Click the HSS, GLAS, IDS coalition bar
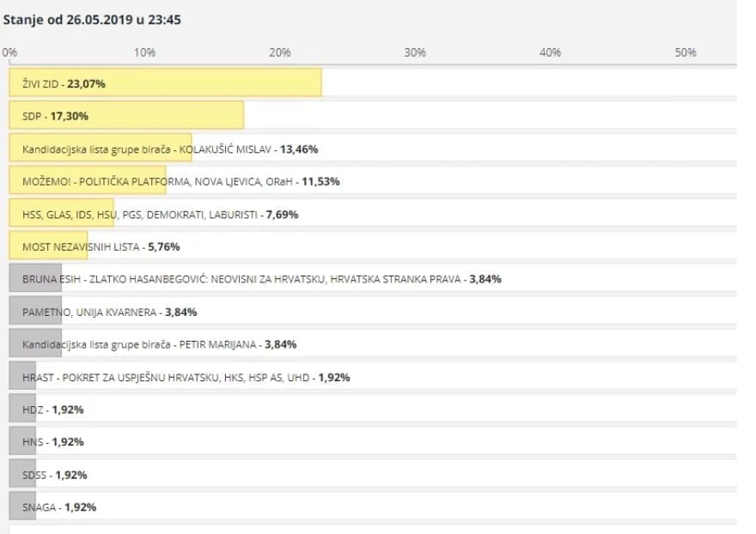 pos(61,214)
